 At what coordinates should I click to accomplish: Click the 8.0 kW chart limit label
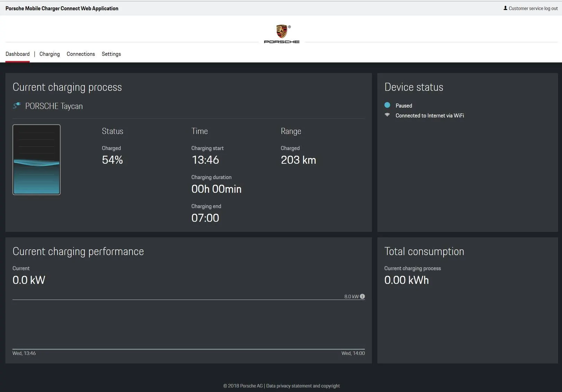click(351, 296)
